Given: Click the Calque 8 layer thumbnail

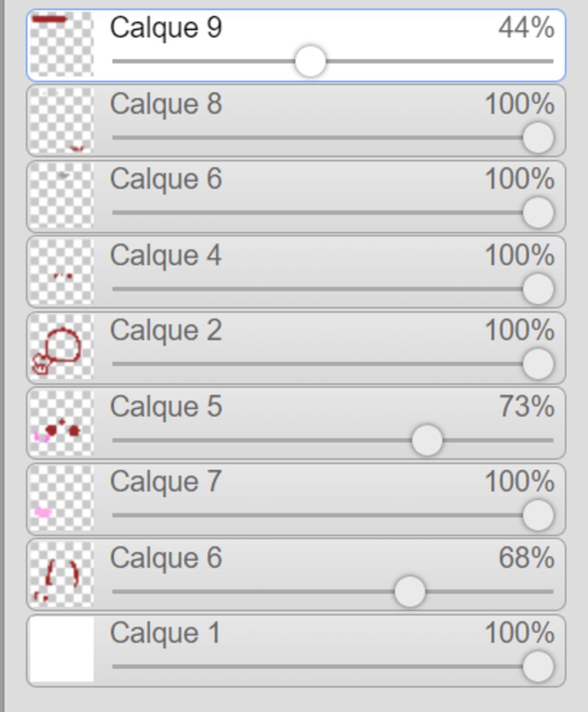Looking at the screenshot, I should point(61,120).
